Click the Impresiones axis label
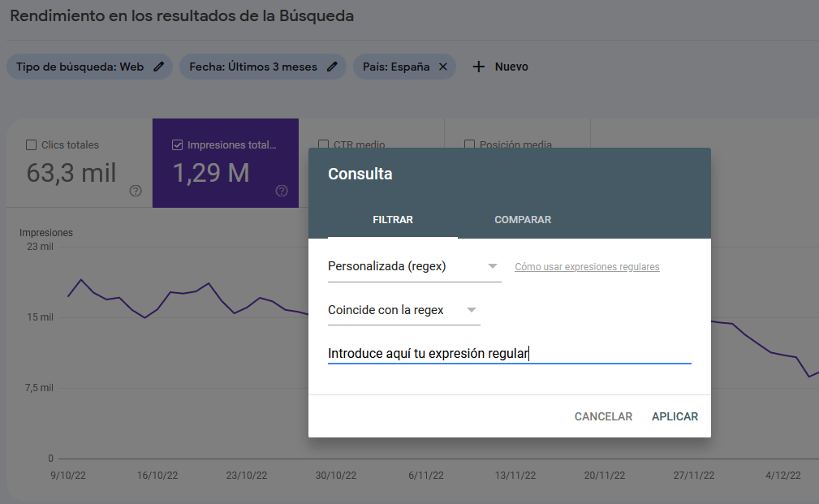The image size is (819, 504). tap(46, 233)
